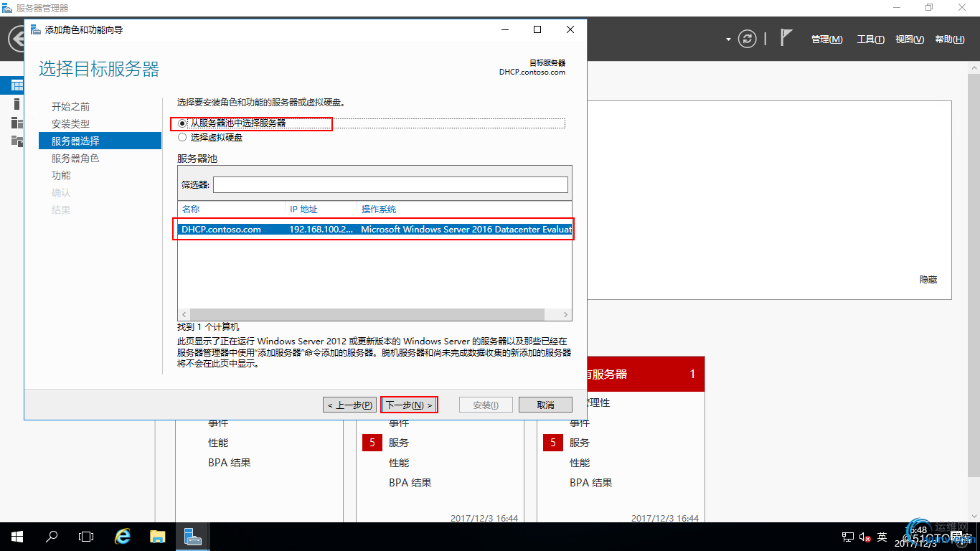Go to 开始之前 wizard step
Viewport: 980px width, 551px height.
(71, 106)
